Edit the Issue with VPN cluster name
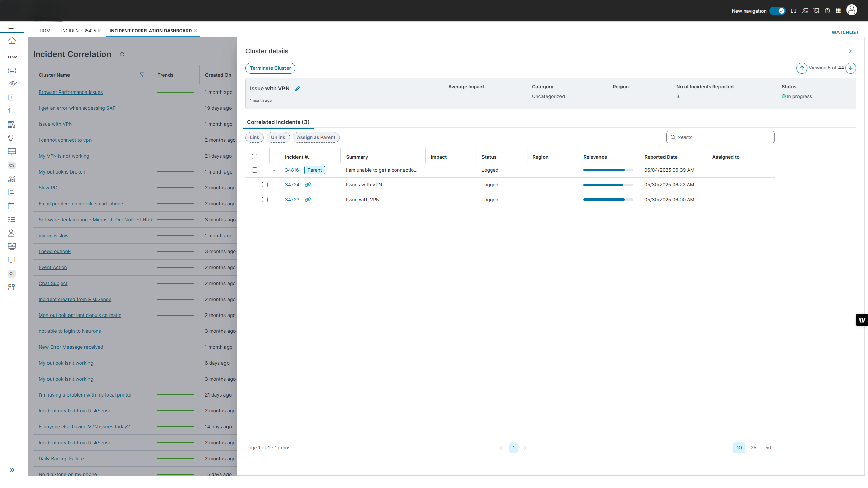Image resolution: width=868 pixels, height=488 pixels. (298, 88)
